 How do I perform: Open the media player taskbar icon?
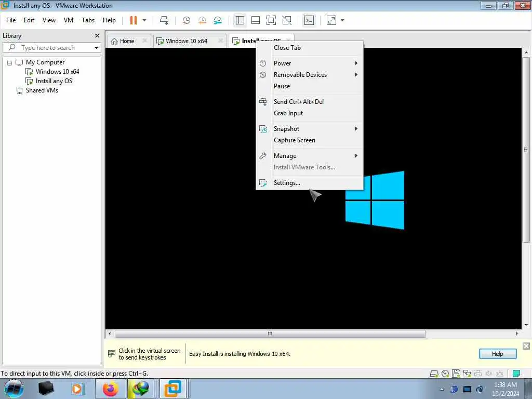[x=77, y=389]
